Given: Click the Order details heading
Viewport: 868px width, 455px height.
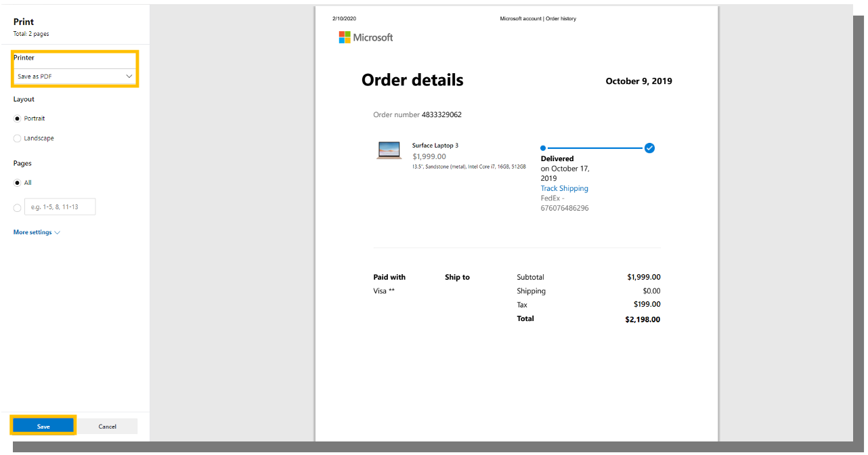Looking at the screenshot, I should coord(412,81).
